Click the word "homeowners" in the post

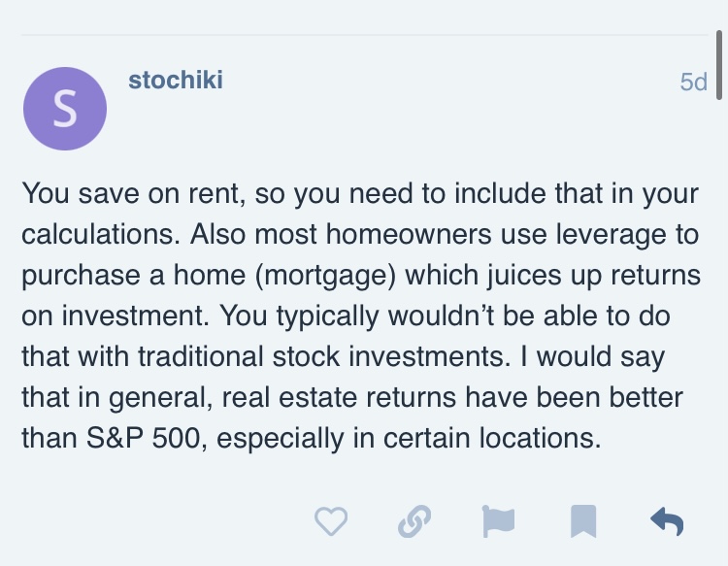pos(409,234)
